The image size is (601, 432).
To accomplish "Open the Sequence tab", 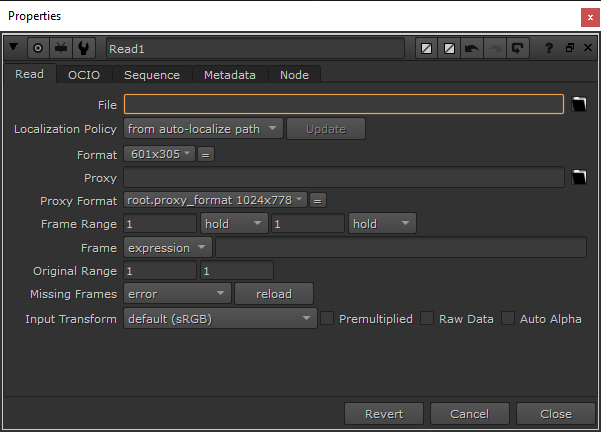I will click(x=152, y=75).
